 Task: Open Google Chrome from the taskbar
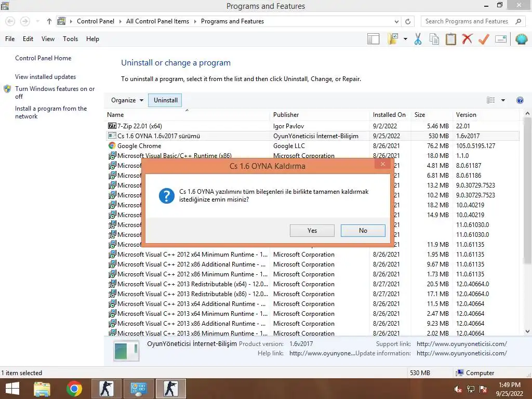pyautogui.click(x=74, y=389)
